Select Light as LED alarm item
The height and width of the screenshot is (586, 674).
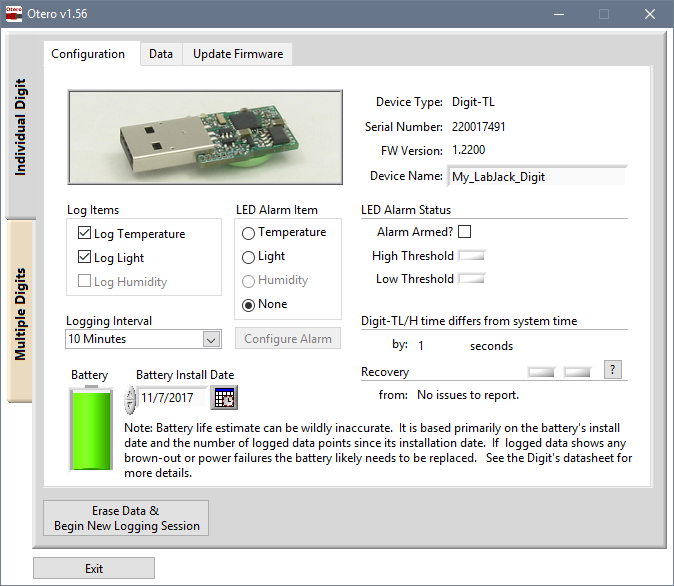(x=248, y=256)
